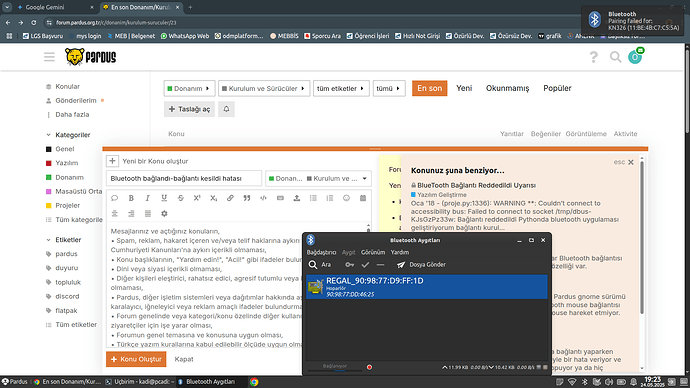690x388 pixels.
Task: Open the Pardus start menu in taskbar
Action: click(x=15, y=382)
